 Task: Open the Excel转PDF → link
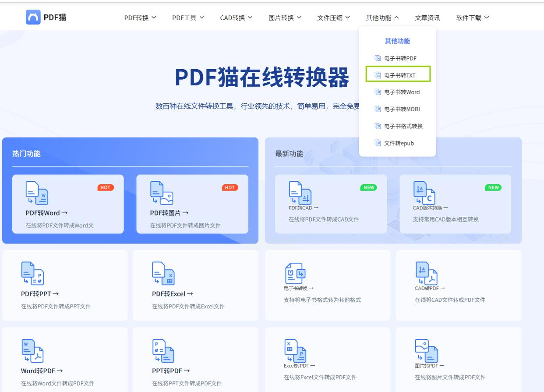(299, 365)
